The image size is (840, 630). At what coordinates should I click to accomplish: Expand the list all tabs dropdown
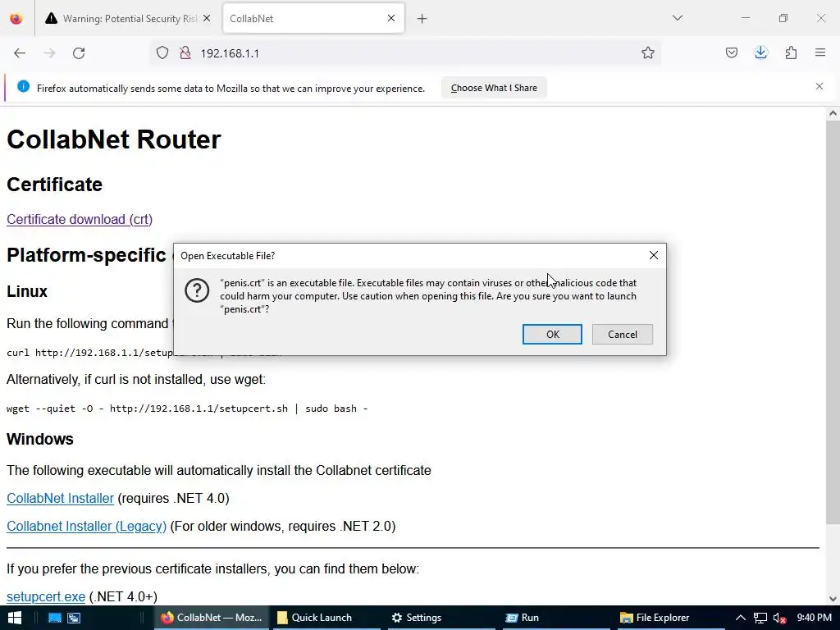click(678, 18)
